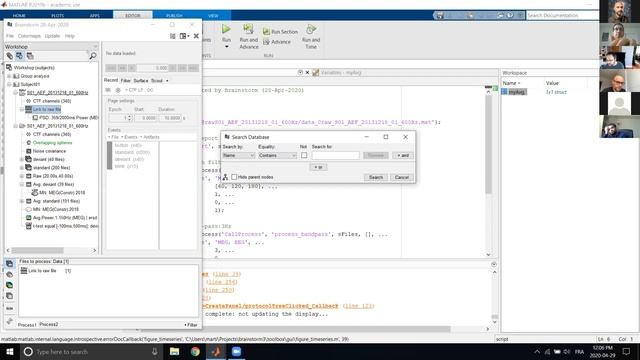Viewport: 640px width, 360px height.
Task: Select the anatomy view icon in Workshop toolbar
Action: pyautogui.click(x=10, y=56)
